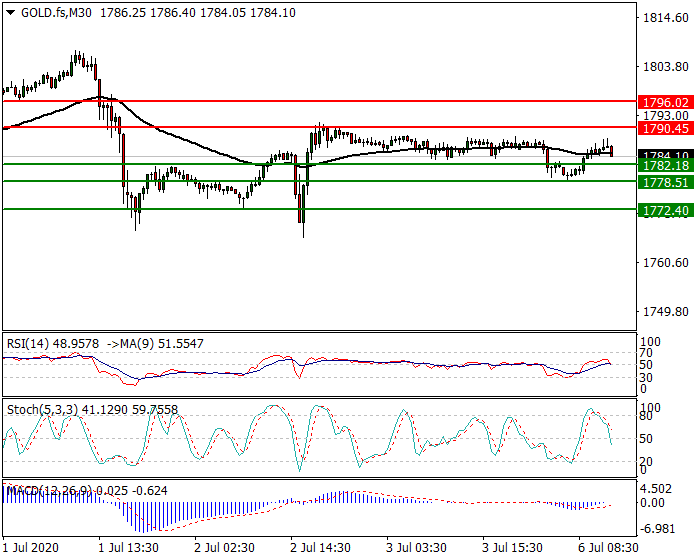The width and height of the screenshot is (700, 560).
Task: Select the 1772.40 support price label
Action: click(x=666, y=210)
